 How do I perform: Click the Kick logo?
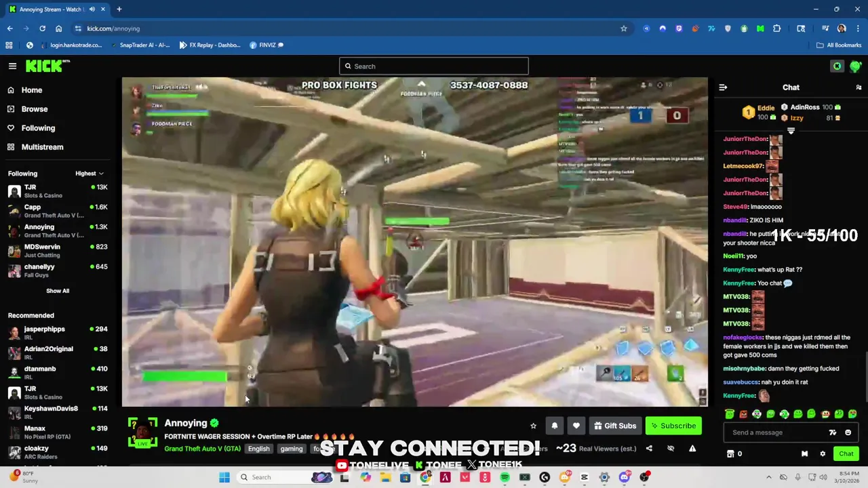point(47,66)
